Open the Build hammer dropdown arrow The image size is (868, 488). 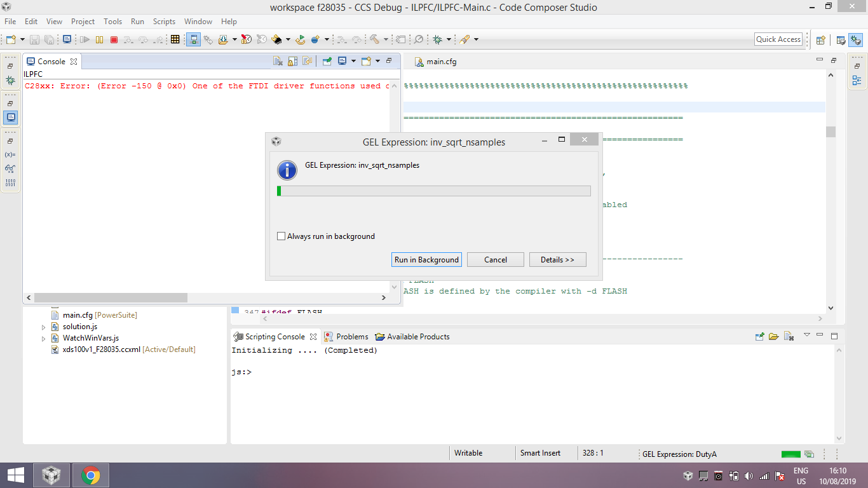click(x=386, y=39)
